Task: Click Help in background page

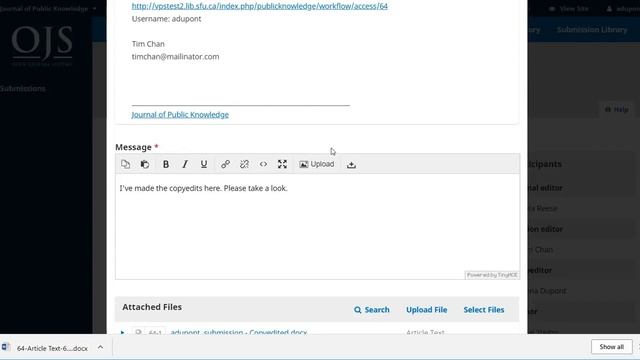Action: [617, 109]
